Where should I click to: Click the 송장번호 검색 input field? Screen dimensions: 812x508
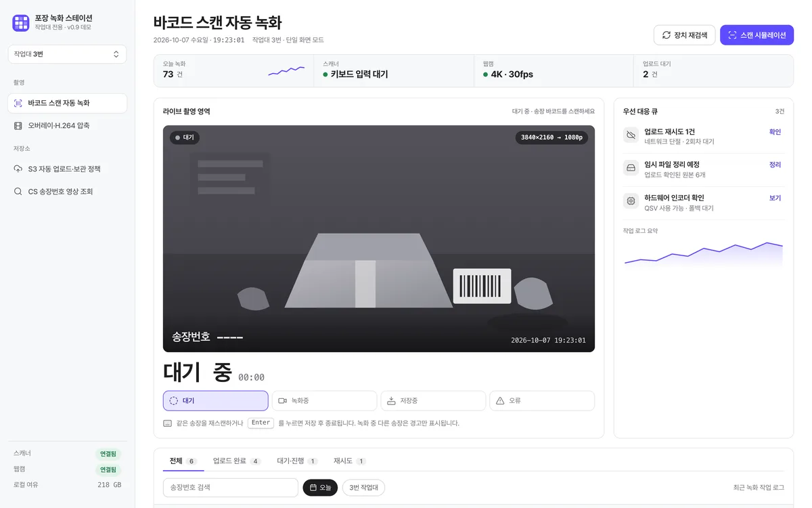[x=231, y=488]
